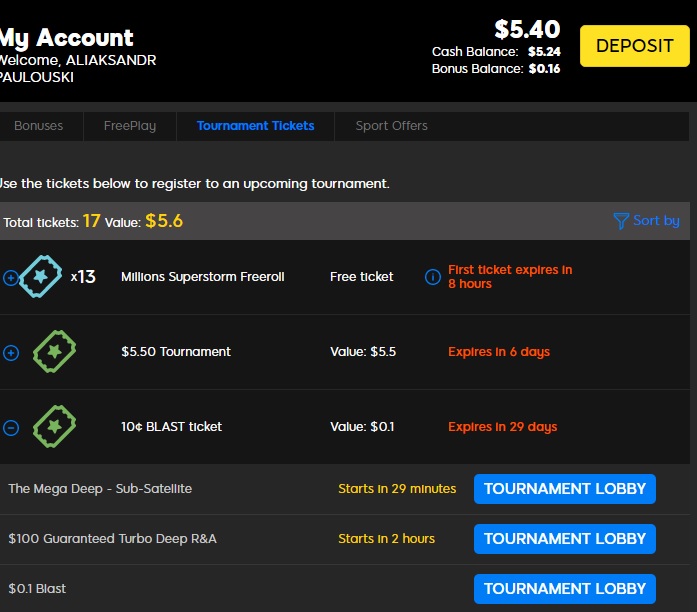This screenshot has width=697, height=612.
Task: Click the info icon beside ticket expiry
Action: (433, 277)
